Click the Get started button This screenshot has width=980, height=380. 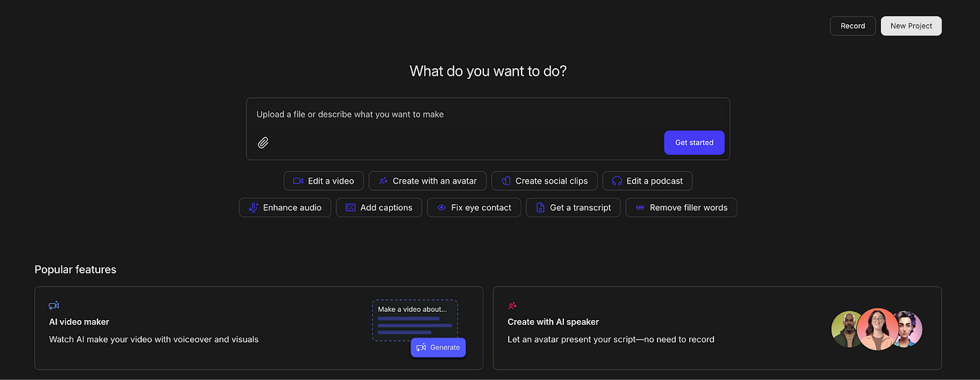tap(694, 142)
